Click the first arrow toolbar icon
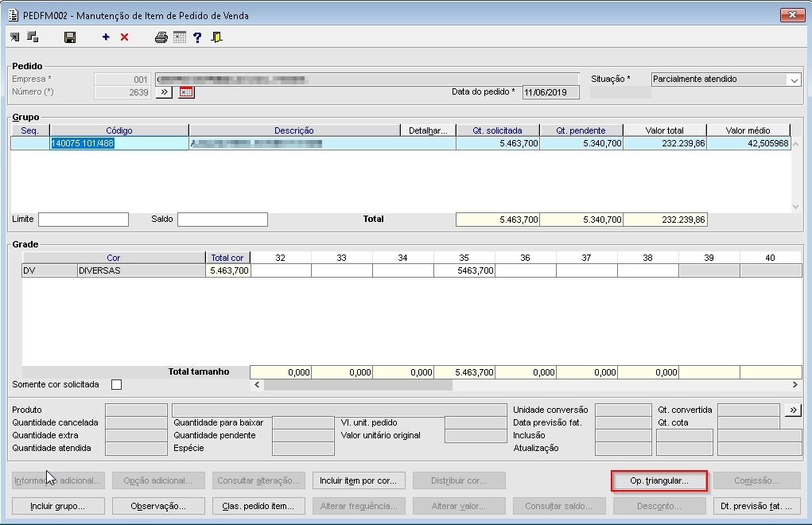 coord(14,37)
